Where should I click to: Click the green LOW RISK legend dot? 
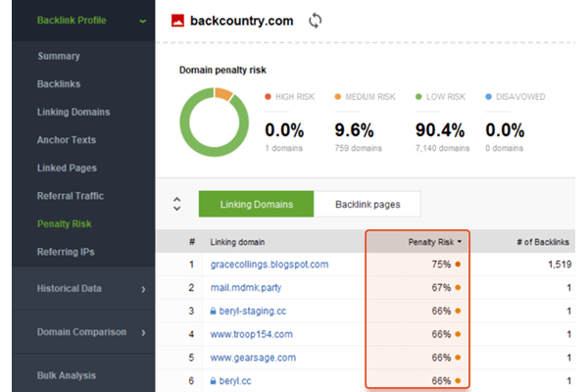(418, 97)
